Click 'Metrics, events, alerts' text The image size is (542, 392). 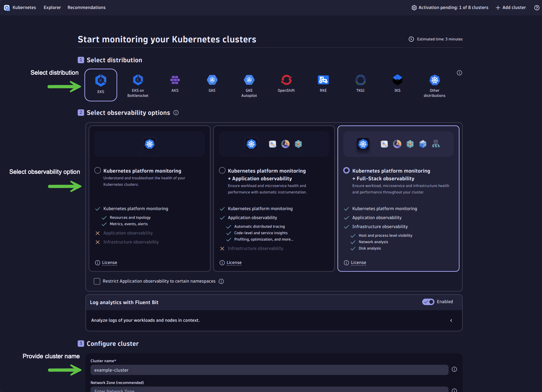(x=129, y=224)
